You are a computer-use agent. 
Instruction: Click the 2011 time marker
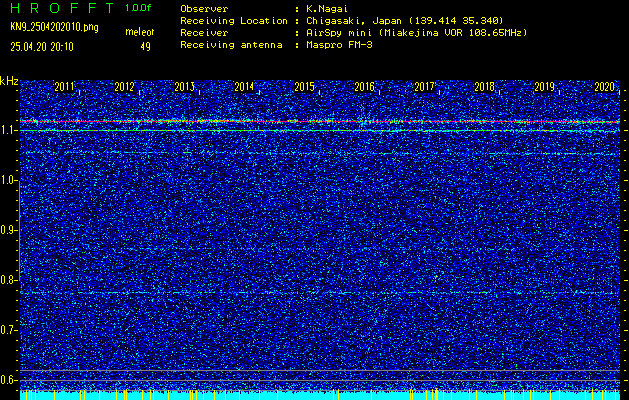tap(65, 87)
